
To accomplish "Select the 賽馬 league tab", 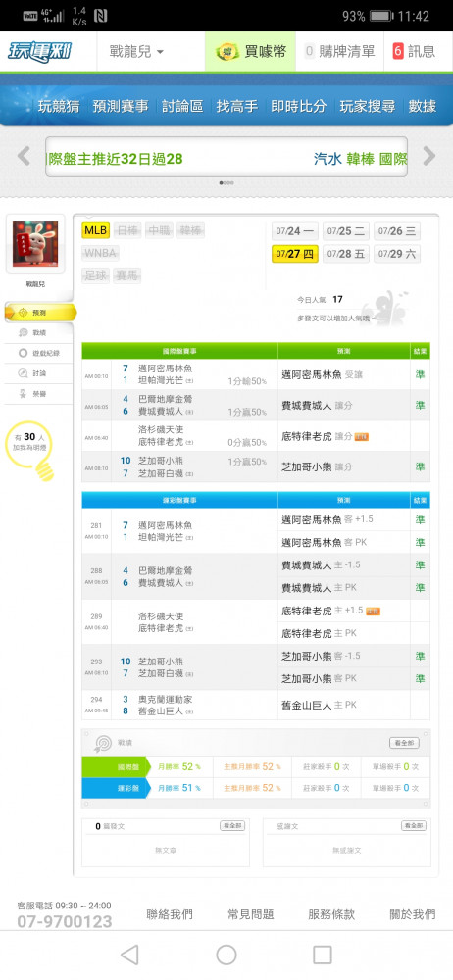I will tap(127, 275).
